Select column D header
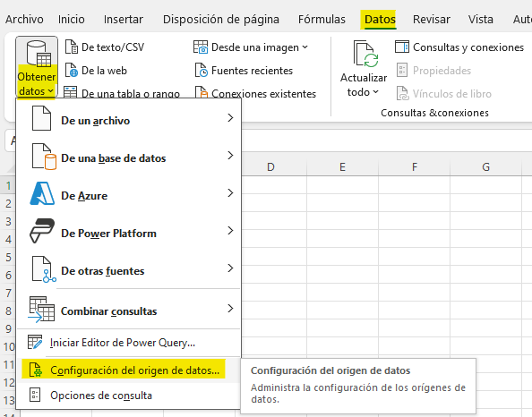 click(x=270, y=166)
